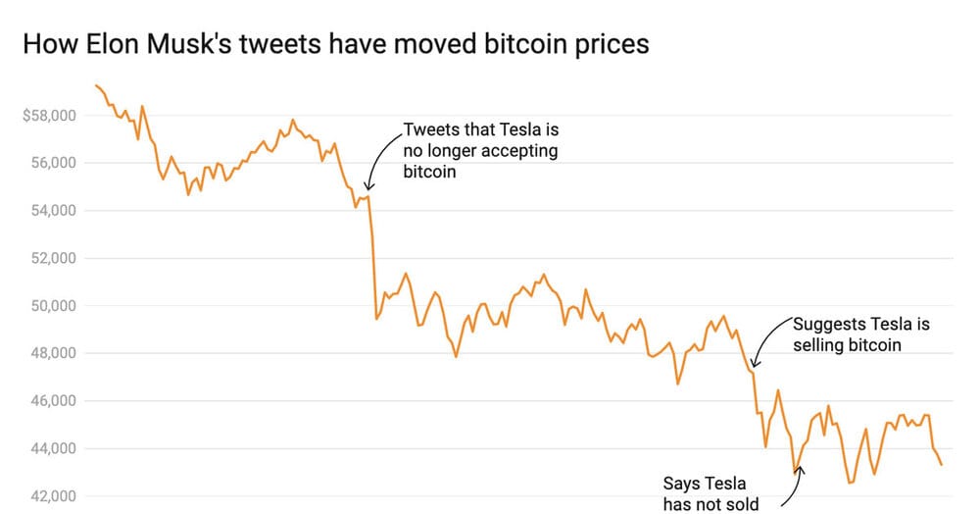Click the starting point of the orange price line
Screen dimensions: 980x514
pyautogui.click(x=96, y=85)
